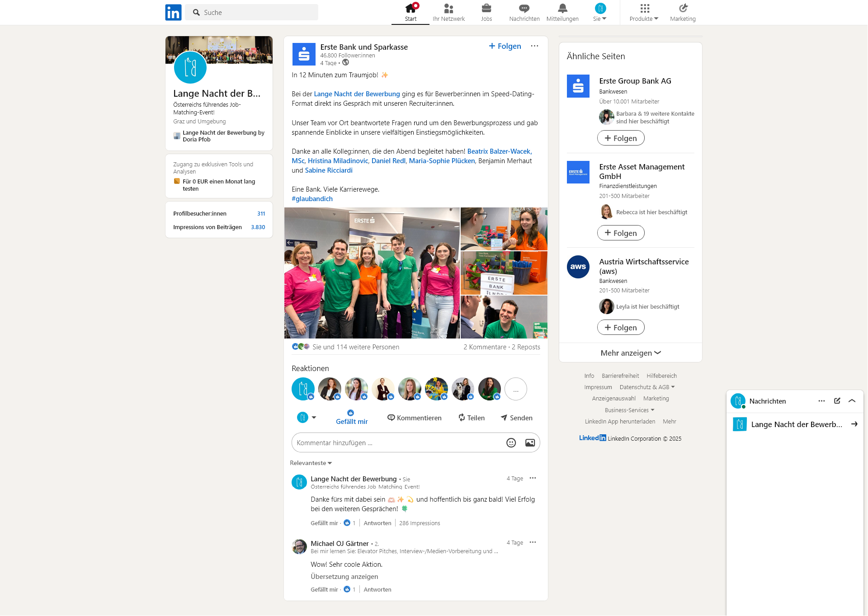
Task: Open the bottom-right man in green photo
Action: (504, 317)
